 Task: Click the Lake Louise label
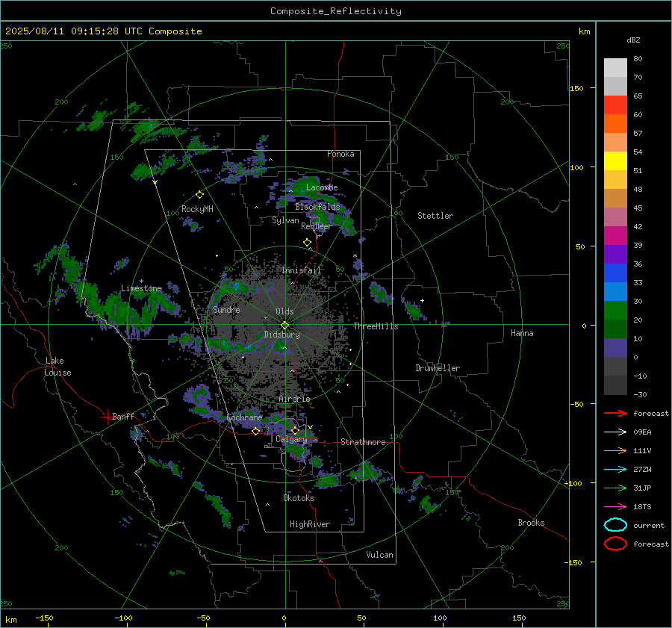(57, 367)
